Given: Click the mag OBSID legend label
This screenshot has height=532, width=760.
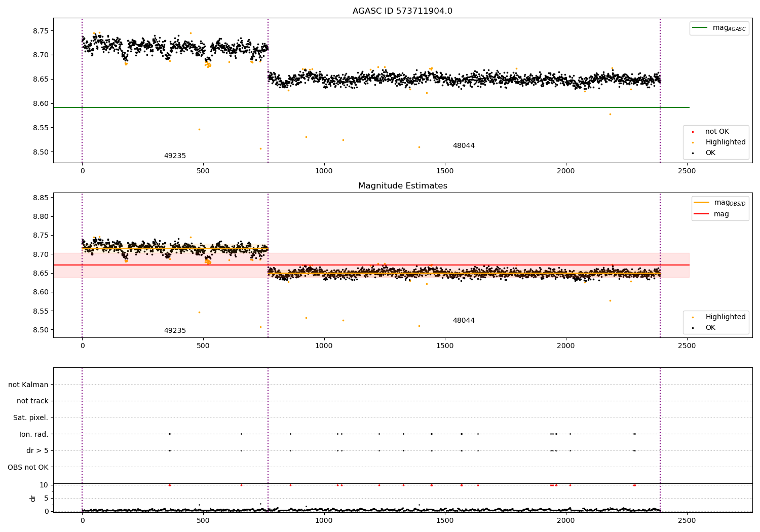Looking at the screenshot, I should (730, 203).
